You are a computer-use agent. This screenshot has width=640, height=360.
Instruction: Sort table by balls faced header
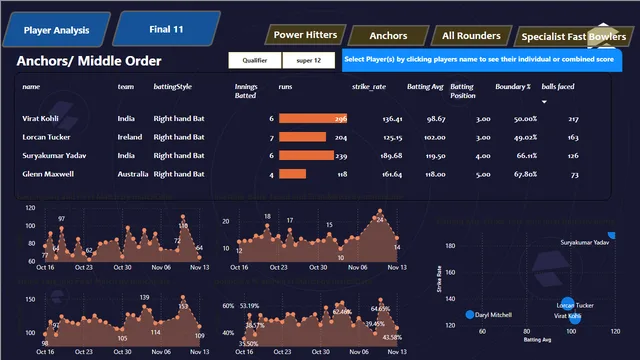pyautogui.click(x=558, y=87)
